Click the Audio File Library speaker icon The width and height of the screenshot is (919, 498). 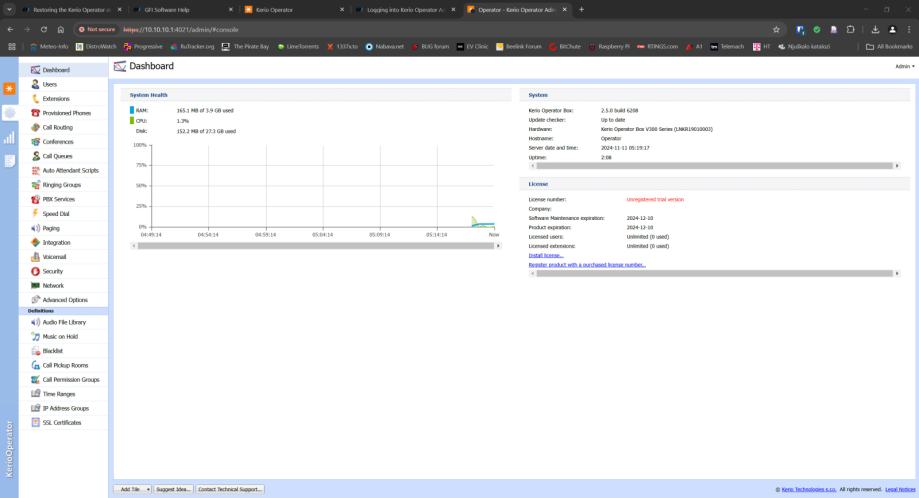[35, 322]
